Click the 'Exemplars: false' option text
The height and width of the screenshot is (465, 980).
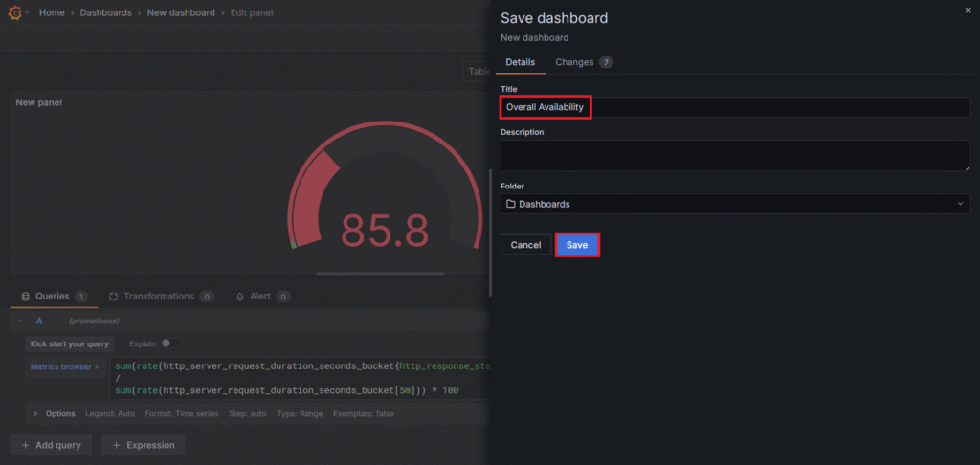point(364,413)
